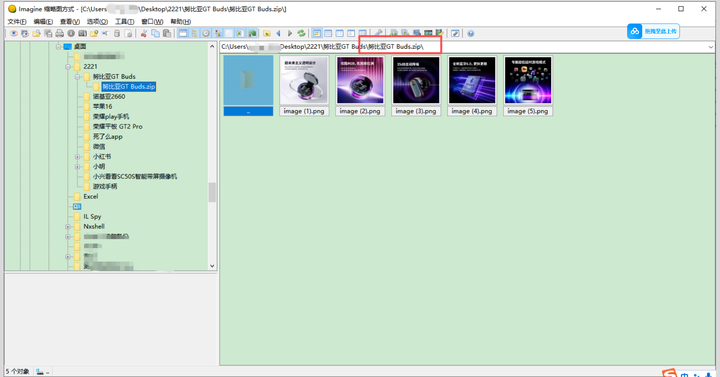Select the thumbnails layout view button
Viewport: 720px width, 377px height.
317,34
